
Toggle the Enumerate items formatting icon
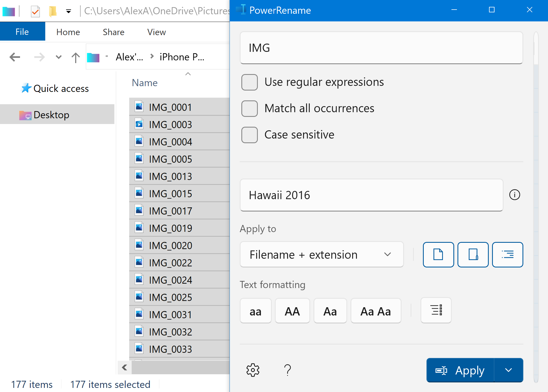tap(436, 311)
